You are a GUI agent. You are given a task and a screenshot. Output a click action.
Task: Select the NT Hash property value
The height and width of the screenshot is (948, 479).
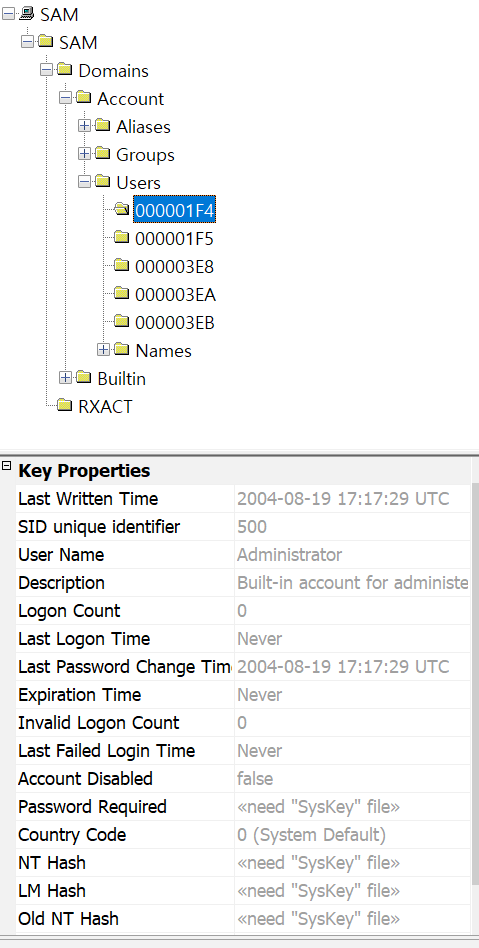(318, 863)
